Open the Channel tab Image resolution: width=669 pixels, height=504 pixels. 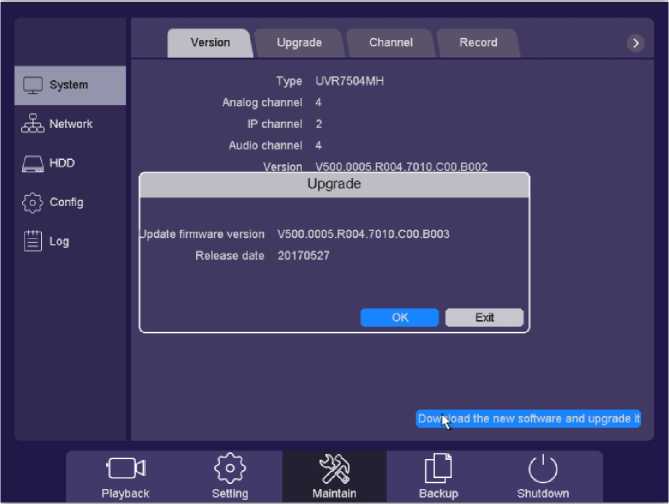[x=390, y=43]
